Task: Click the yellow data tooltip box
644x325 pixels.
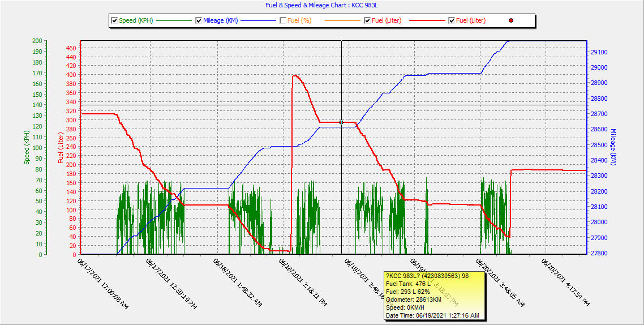Action: (x=433, y=296)
